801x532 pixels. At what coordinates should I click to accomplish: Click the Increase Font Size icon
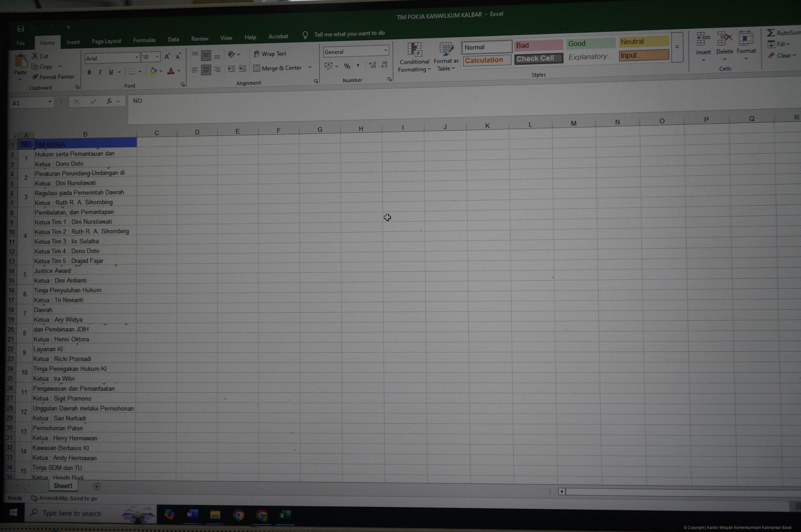coord(167,57)
